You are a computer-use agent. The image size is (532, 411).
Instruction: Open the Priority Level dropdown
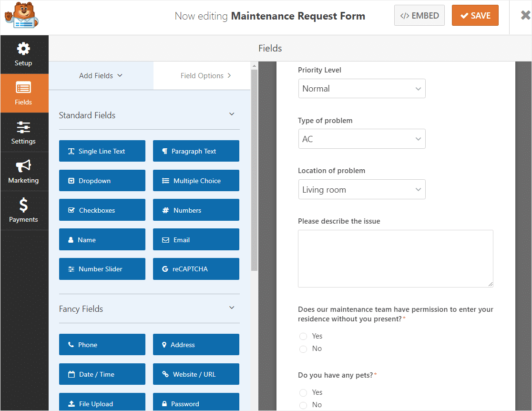point(361,89)
